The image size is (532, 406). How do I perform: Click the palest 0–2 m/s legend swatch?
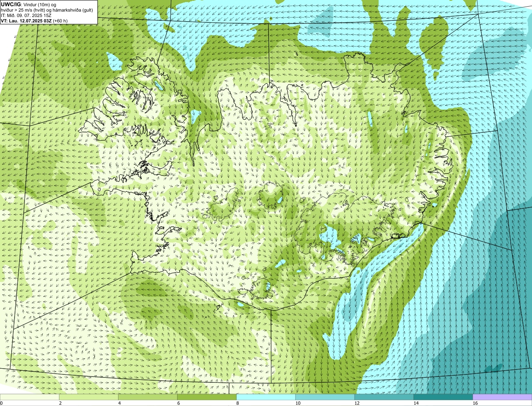click(x=30, y=397)
